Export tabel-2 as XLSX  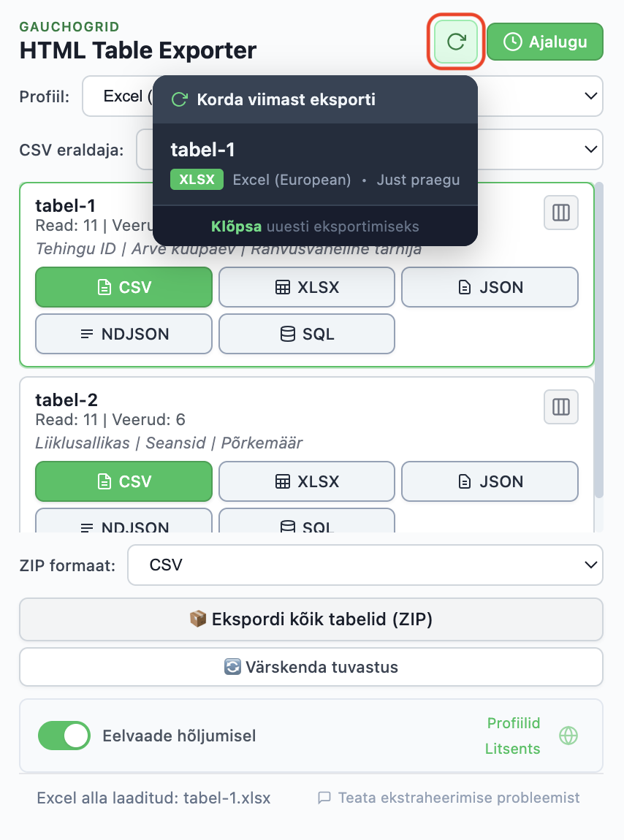(x=307, y=481)
